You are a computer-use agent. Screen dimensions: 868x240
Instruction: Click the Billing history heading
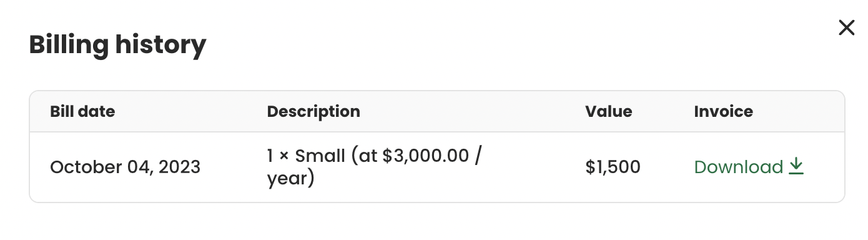[117, 45]
